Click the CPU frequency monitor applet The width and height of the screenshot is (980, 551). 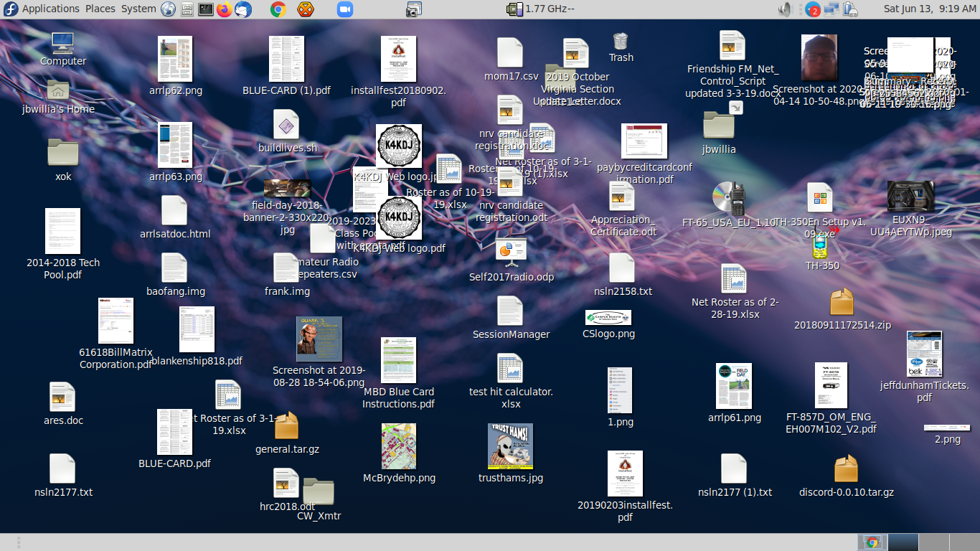[x=540, y=9]
